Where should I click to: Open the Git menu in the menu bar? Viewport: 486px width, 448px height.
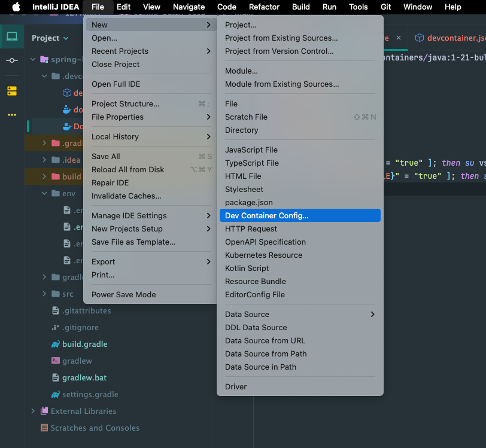point(385,7)
